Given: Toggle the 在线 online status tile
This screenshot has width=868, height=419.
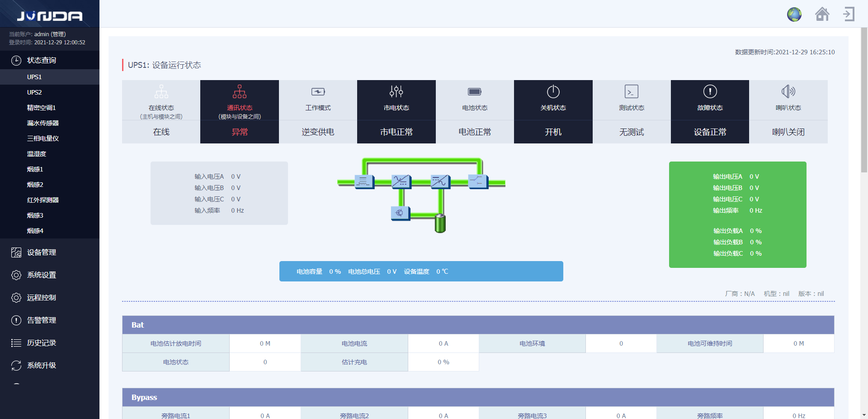Looking at the screenshot, I should pyautogui.click(x=161, y=132).
